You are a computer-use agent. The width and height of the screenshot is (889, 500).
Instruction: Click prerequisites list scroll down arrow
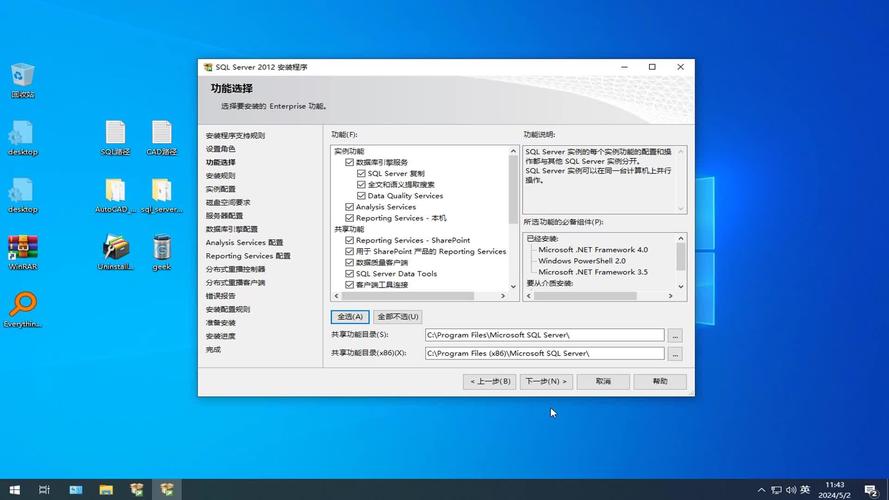tap(681, 286)
